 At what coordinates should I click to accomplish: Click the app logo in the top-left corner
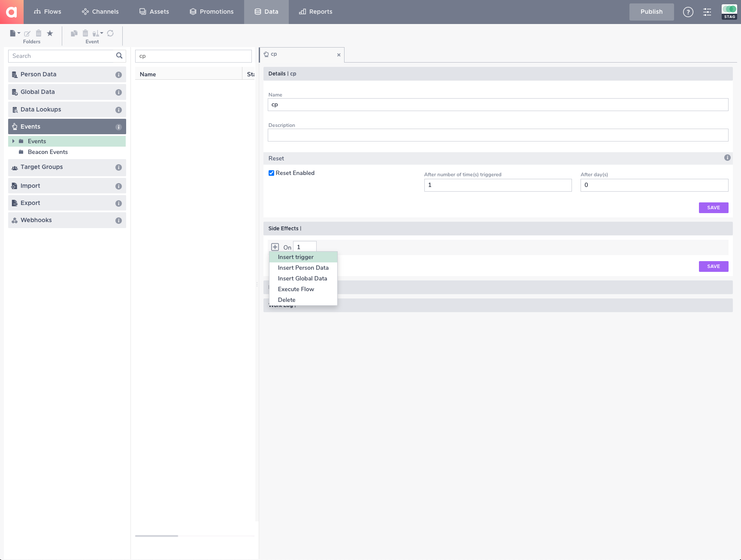click(12, 12)
